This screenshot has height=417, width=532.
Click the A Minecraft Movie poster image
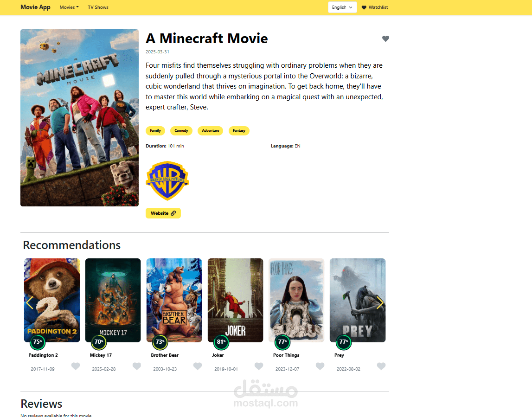[79, 118]
